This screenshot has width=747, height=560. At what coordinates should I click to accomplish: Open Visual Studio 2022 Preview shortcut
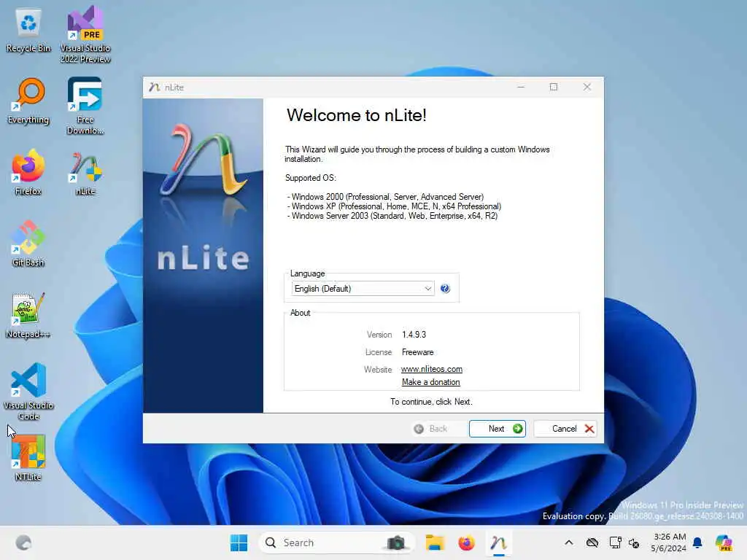click(x=85, y=34)
